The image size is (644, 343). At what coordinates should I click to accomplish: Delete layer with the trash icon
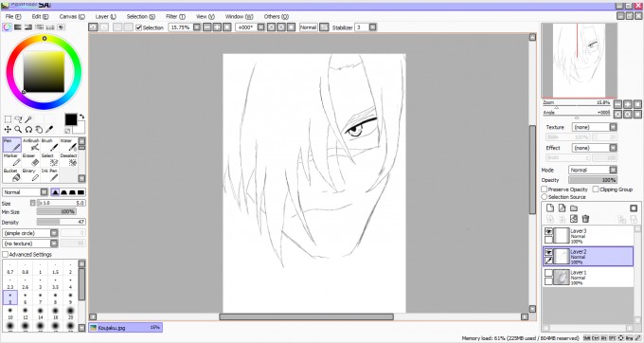(x=585, y=219)
